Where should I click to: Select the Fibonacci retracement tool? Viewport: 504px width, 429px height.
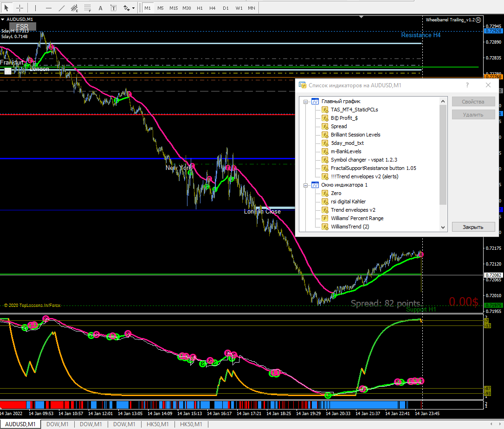click(88, 8)
